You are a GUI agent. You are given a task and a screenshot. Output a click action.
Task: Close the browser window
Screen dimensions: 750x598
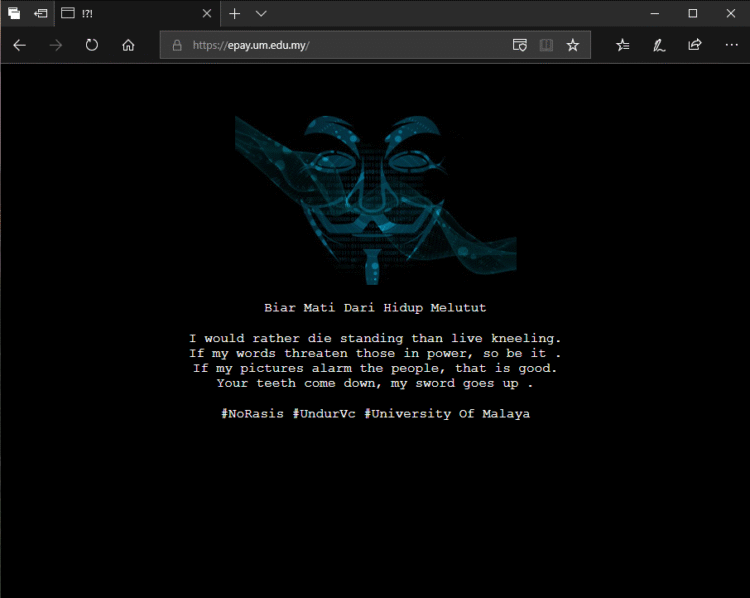pos(730,13)
